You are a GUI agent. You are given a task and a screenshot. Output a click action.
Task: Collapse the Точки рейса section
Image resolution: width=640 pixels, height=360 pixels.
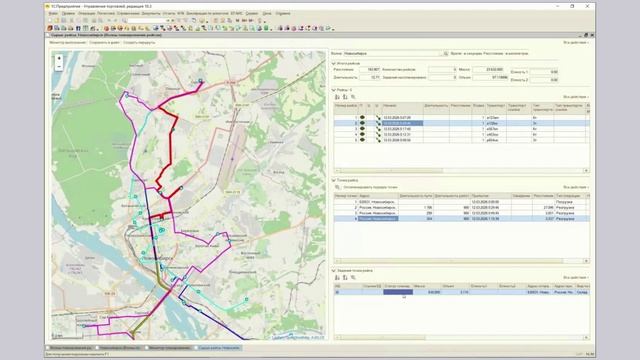point(333,180)
